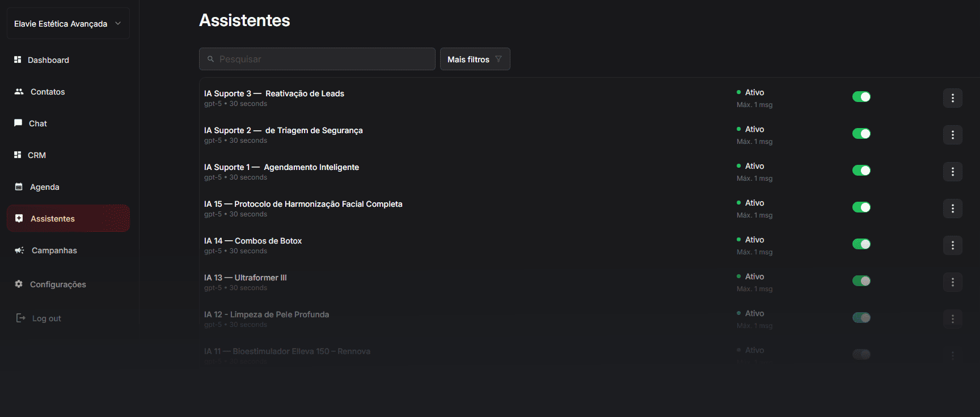Screen dimensions: 980x417
Task: Disable the IA Suporte 3 toggle
Action: (861, 97)
